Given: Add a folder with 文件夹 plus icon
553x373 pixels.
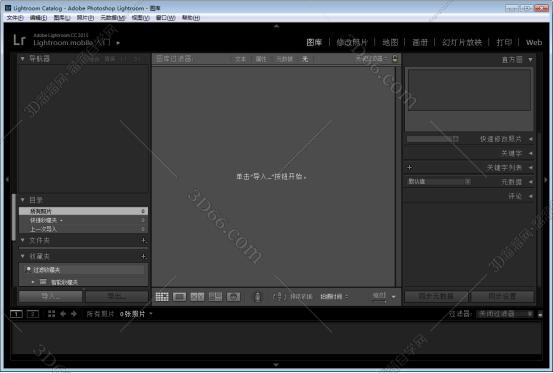Looking at the screenshot, I should tap(143, 241).
